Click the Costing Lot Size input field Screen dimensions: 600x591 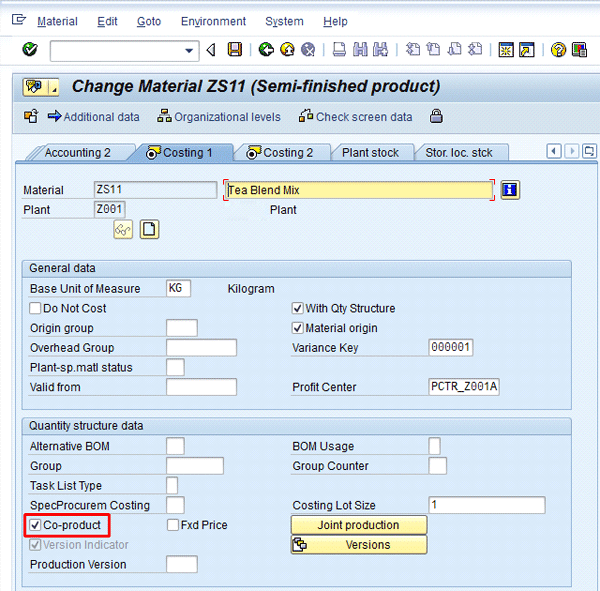pyautogui.click(x=486, y=505)
